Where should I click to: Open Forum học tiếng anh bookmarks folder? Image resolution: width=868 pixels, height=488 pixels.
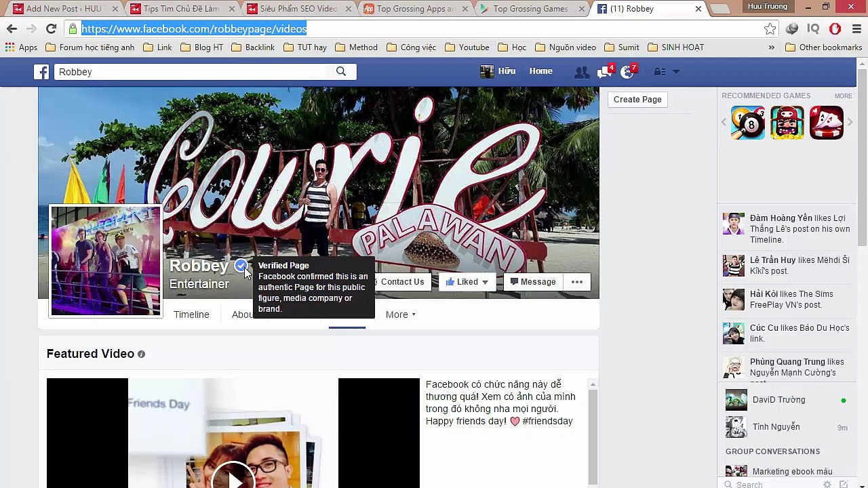(90, 47)
